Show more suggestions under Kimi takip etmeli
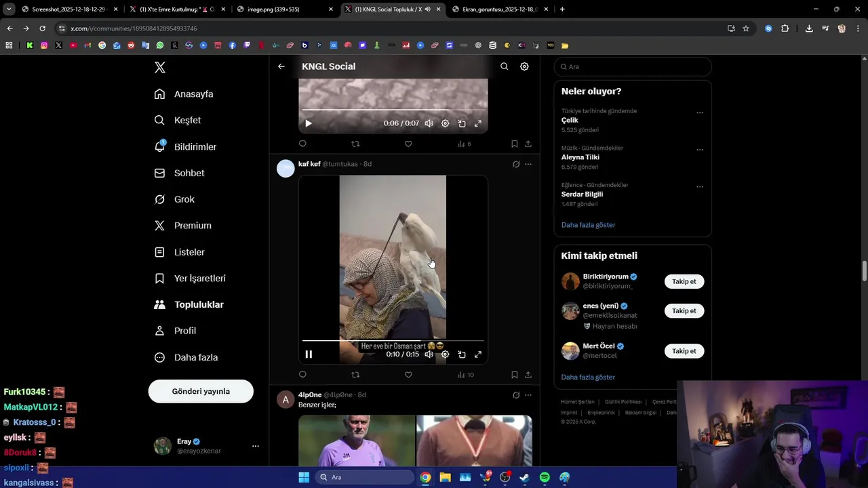Screen dimensions: 868x488 pyautogui.click(x=588, y=377)
